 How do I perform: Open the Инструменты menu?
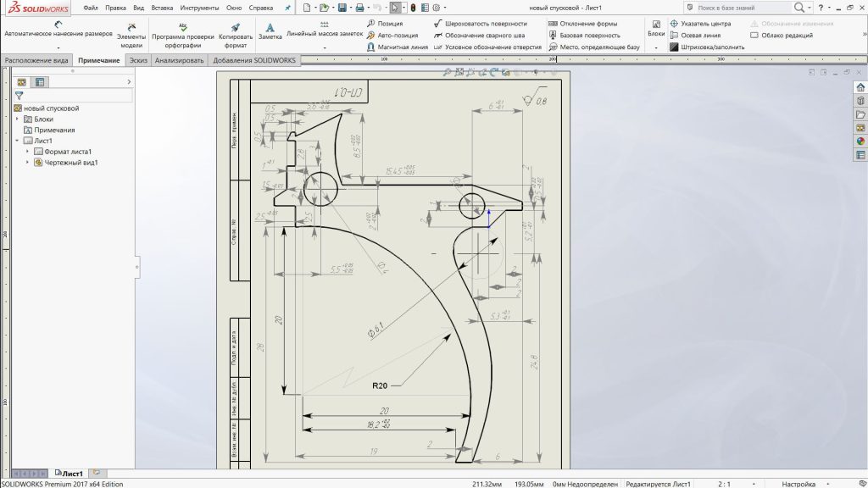pyautogui.click(x=199, y=8)
